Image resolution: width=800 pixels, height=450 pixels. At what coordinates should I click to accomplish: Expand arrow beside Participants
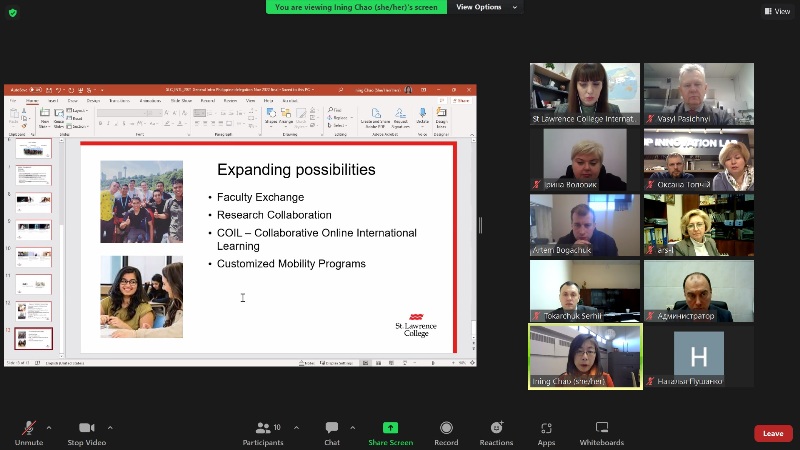[x=296, y=428]
